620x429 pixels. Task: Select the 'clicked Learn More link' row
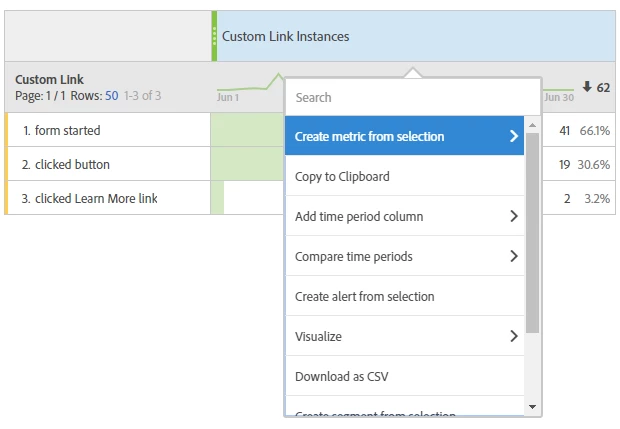click(96, 198)
